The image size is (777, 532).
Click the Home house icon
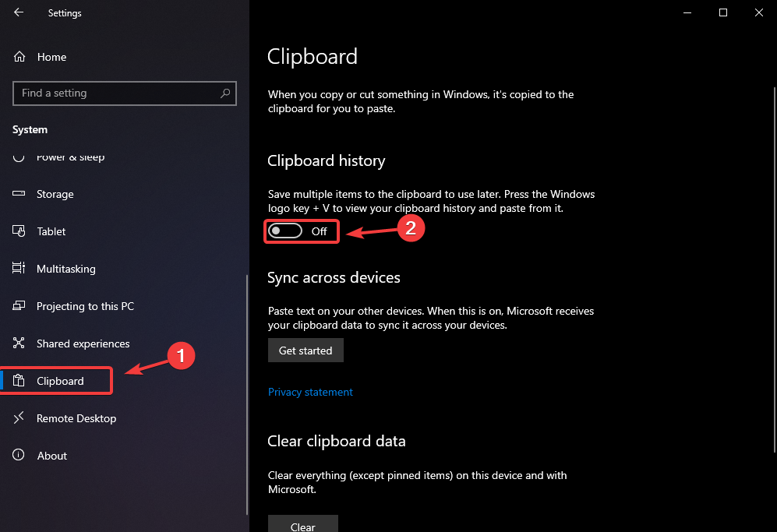18,57
